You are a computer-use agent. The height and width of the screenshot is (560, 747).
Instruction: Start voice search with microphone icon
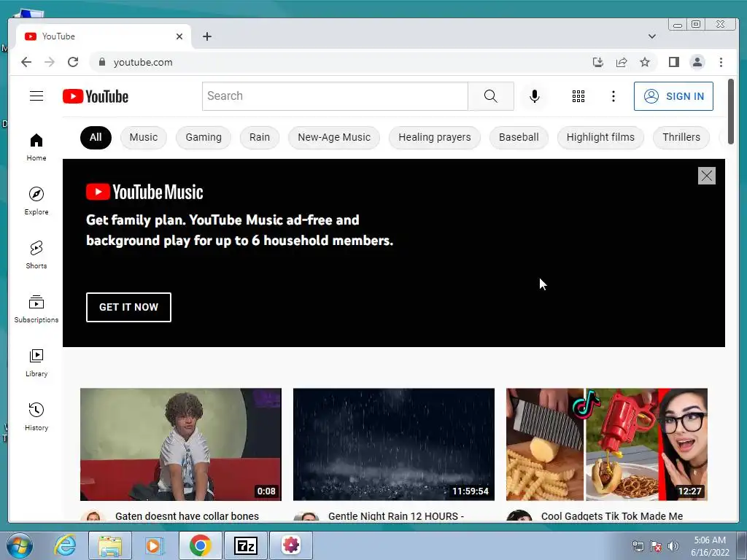pyautogui.click(x=535, y=96)
